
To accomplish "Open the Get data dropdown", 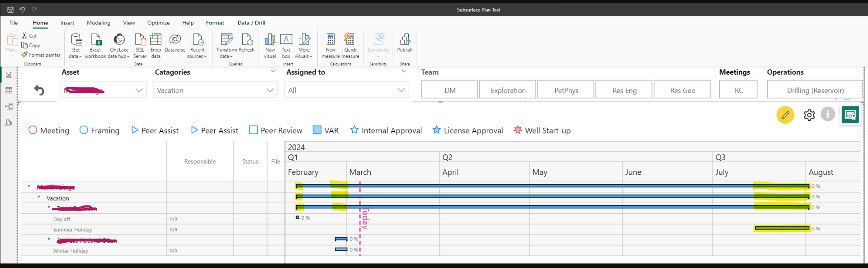I will (x=75, y=46).
